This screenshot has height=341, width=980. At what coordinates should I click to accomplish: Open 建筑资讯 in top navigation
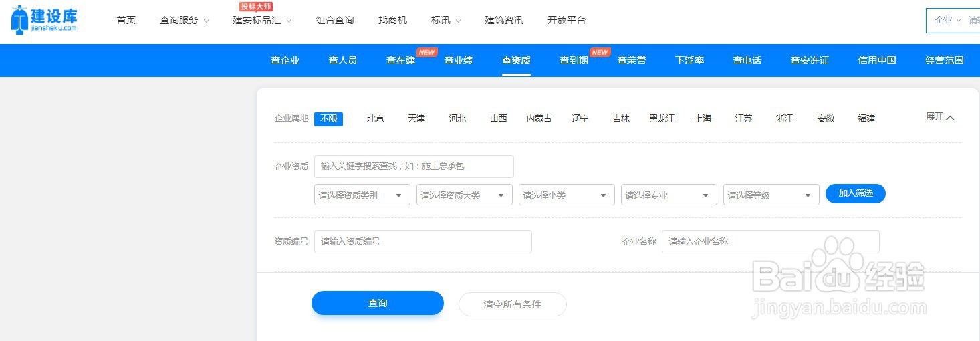(x=504, y=20)
